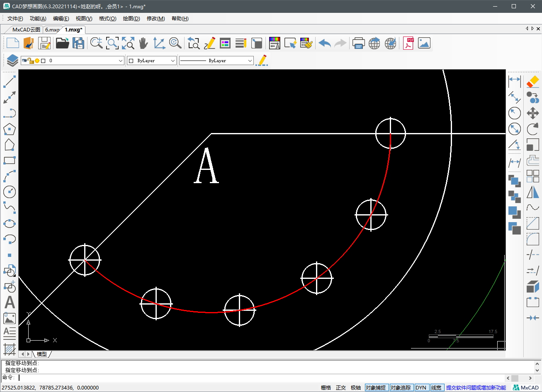The image size is (542, 392).
Task: Click the Print icon in the toolbar
Action: [358, 43]
